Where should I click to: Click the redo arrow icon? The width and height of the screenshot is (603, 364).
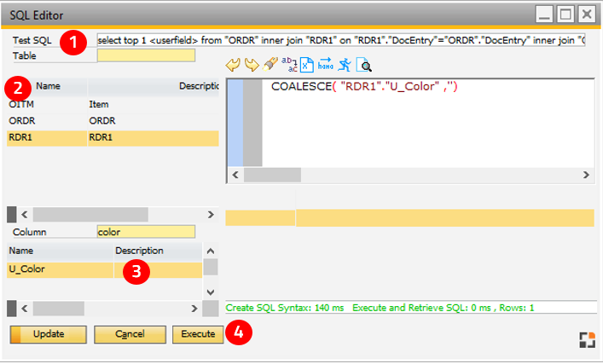point(251,65)
